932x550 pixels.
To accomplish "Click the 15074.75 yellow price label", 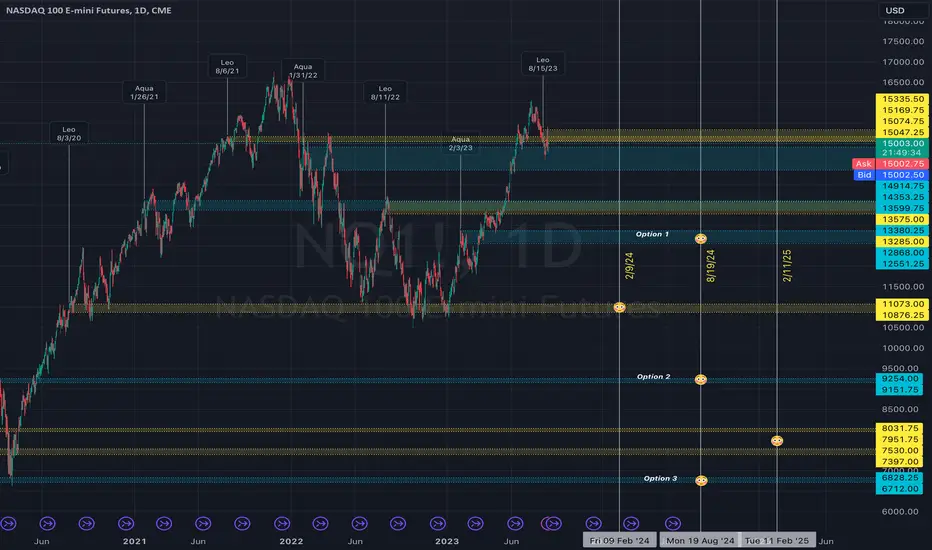I will tap(902, 121).
